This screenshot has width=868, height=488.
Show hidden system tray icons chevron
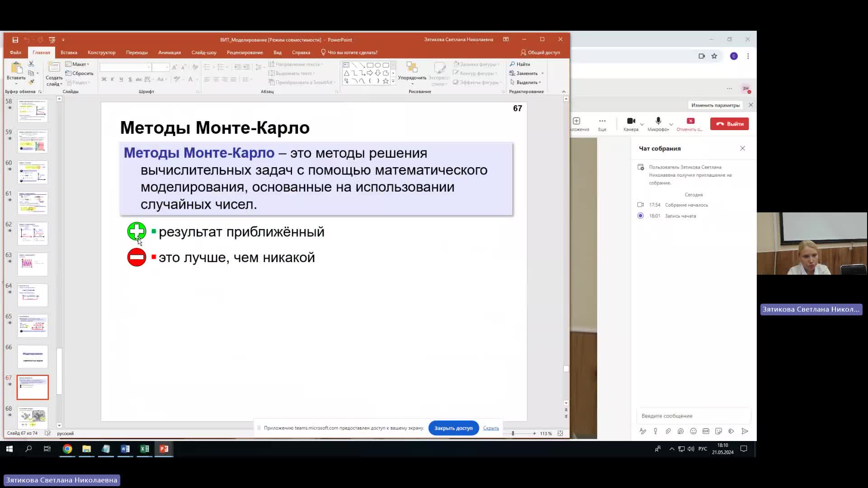(x=672, y=449)
